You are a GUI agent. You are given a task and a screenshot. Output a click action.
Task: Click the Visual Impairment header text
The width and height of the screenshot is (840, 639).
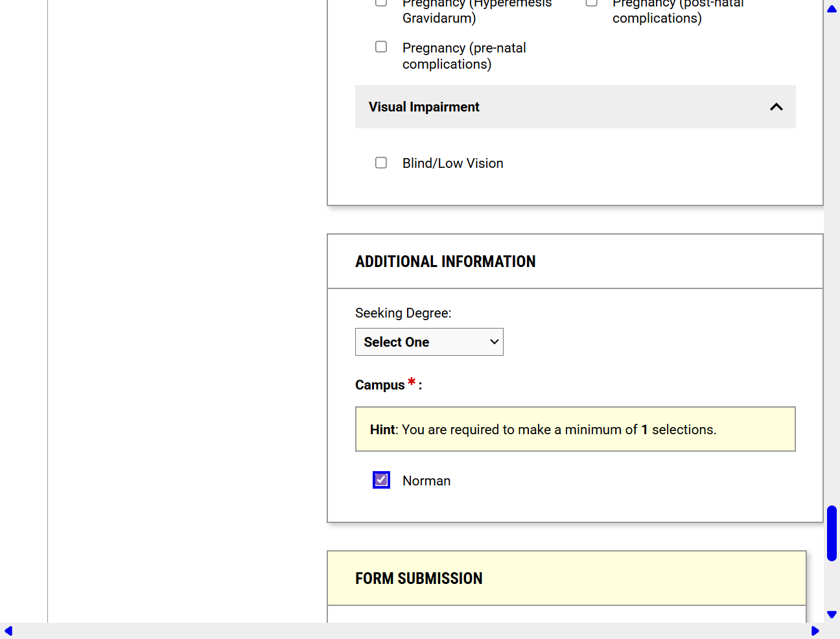(424, 107)
